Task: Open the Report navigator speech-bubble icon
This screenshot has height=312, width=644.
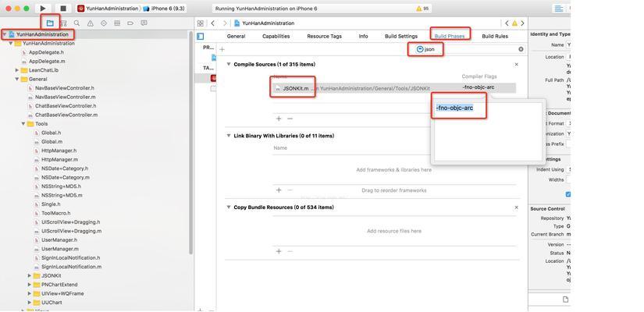Action: [x=144, y=23]
